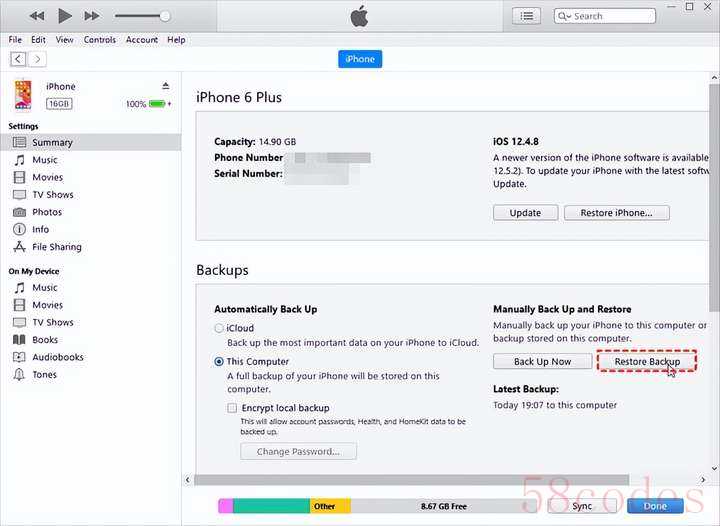Click the Capacity: 14.90 GB text

pyautogui.click(x=255, y=142)
